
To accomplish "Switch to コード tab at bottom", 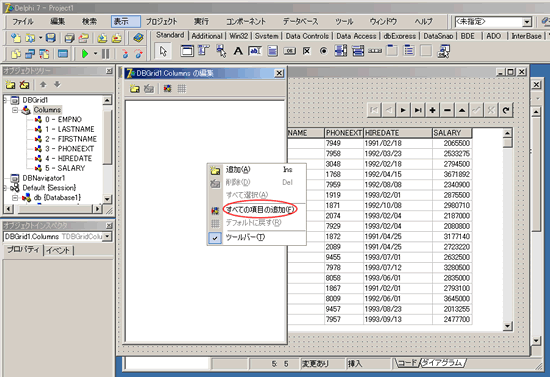I will pyautogui.click(x=407, y=363).
